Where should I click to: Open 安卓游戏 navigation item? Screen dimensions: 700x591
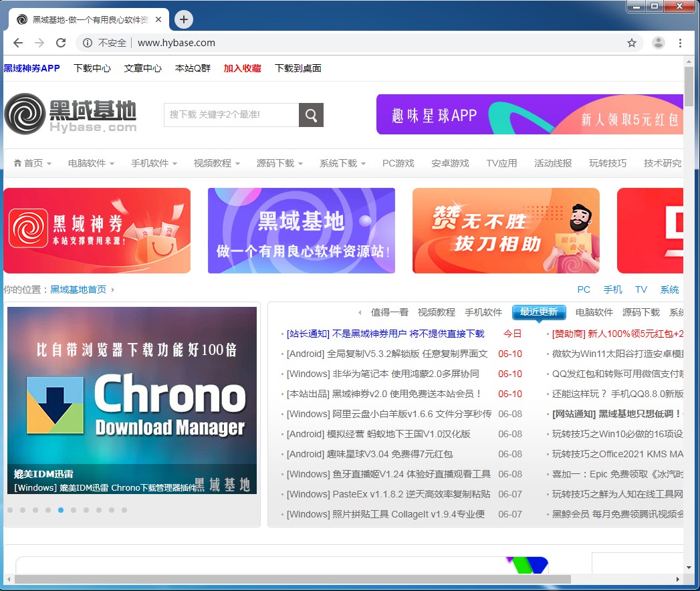pyautogui.click(x=450, y=163)
